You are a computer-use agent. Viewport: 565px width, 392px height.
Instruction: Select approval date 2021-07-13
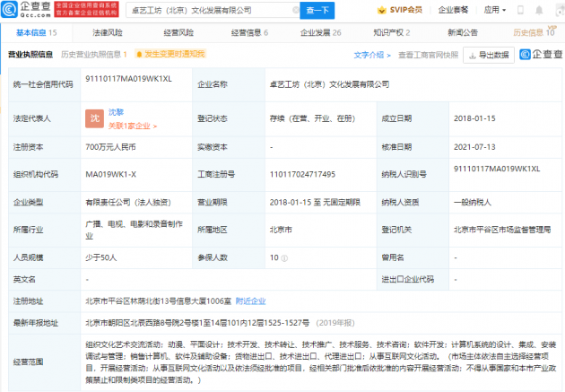[x=474, y=147]
